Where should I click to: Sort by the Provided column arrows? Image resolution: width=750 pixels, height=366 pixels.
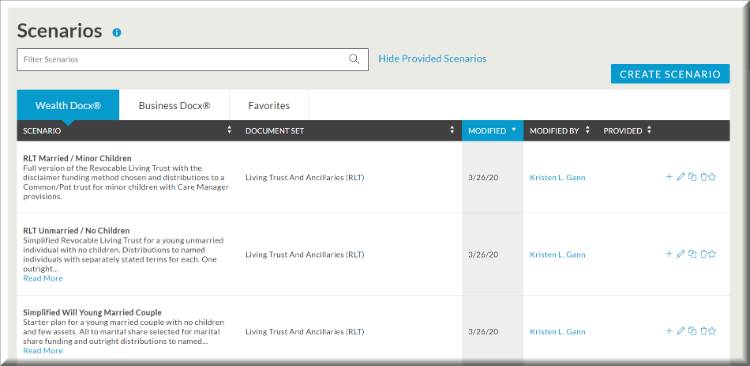click(649, 130)
